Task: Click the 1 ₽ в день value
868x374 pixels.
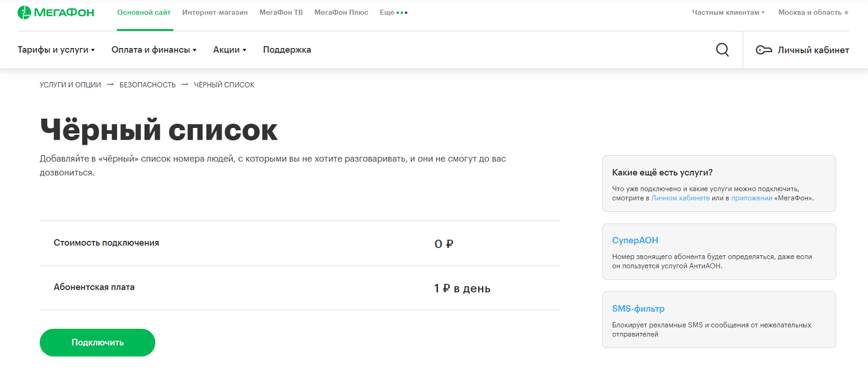Action: pyautogui.click(x=462, y=288)
